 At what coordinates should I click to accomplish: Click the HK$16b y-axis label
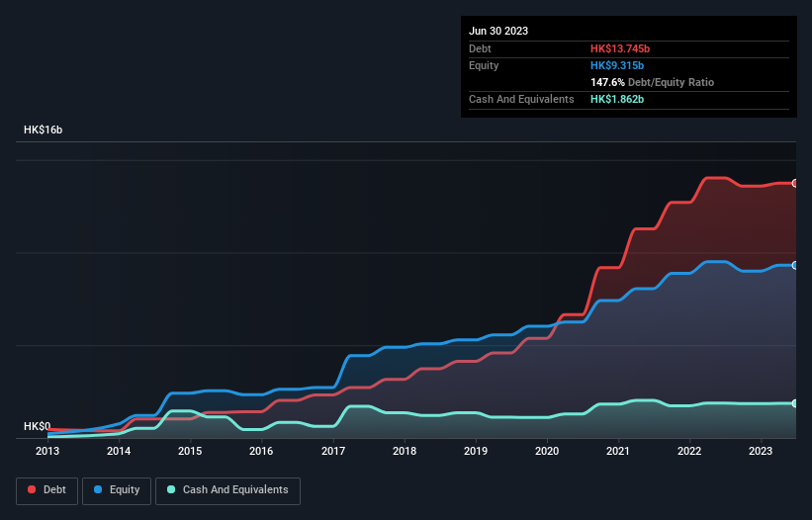[43, 130]
